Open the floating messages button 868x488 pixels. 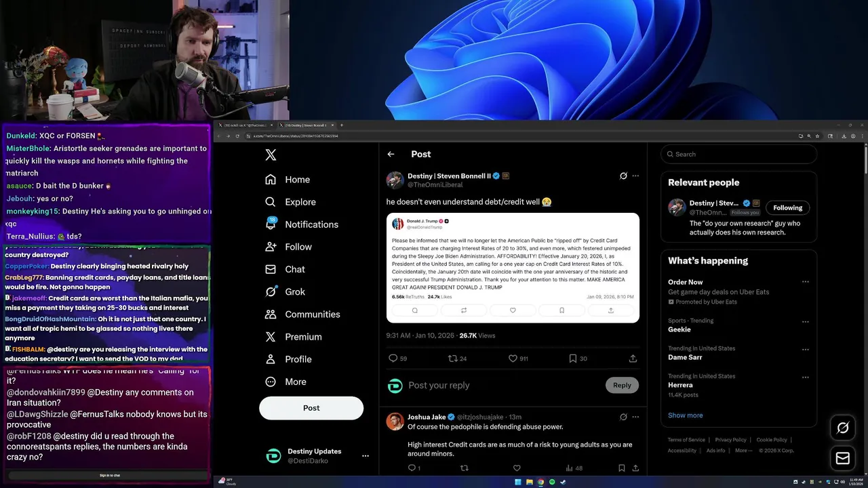click(x=843, y=459)
